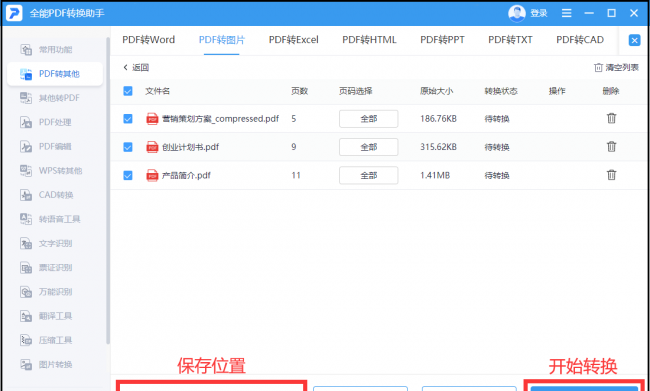The height and width of the screenshot is (391, 650).
Task: Toggle the select-all checkbox in the header row
Action: tap(128, 91)
